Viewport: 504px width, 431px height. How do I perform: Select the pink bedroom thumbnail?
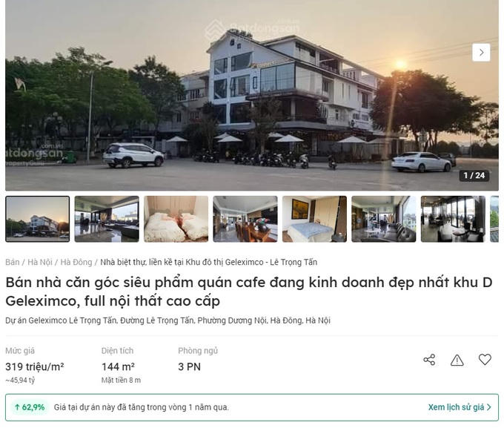click(176, 219)
